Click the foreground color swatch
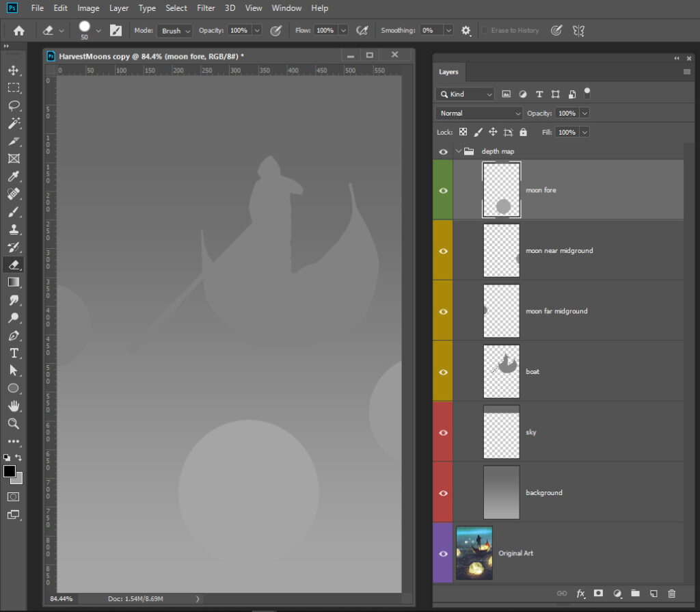 [10, 471]
